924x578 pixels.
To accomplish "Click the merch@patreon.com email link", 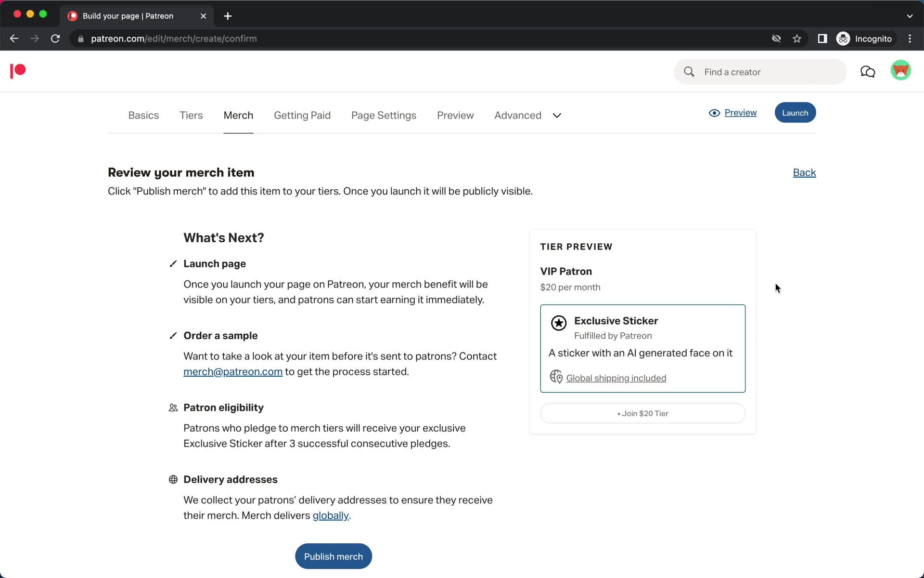I will pyautogui.click(x=233, y=371).
